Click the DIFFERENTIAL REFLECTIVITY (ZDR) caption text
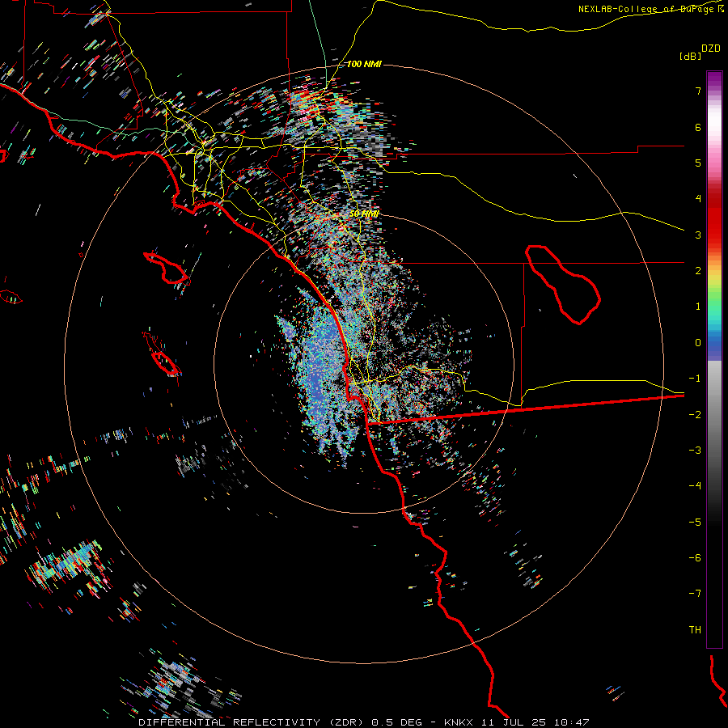728x728 pixels. pos(252,722)
